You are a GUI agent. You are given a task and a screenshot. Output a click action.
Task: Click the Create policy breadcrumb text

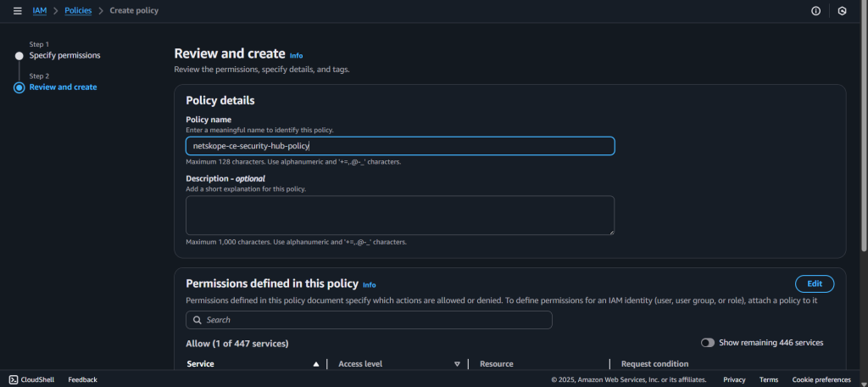point(134,10)
